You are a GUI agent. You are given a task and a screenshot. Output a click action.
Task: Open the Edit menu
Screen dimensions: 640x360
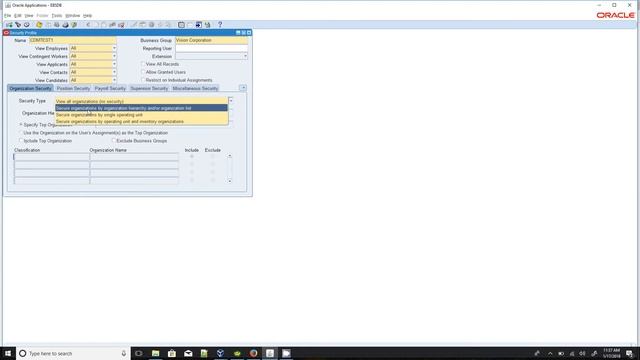18,16
